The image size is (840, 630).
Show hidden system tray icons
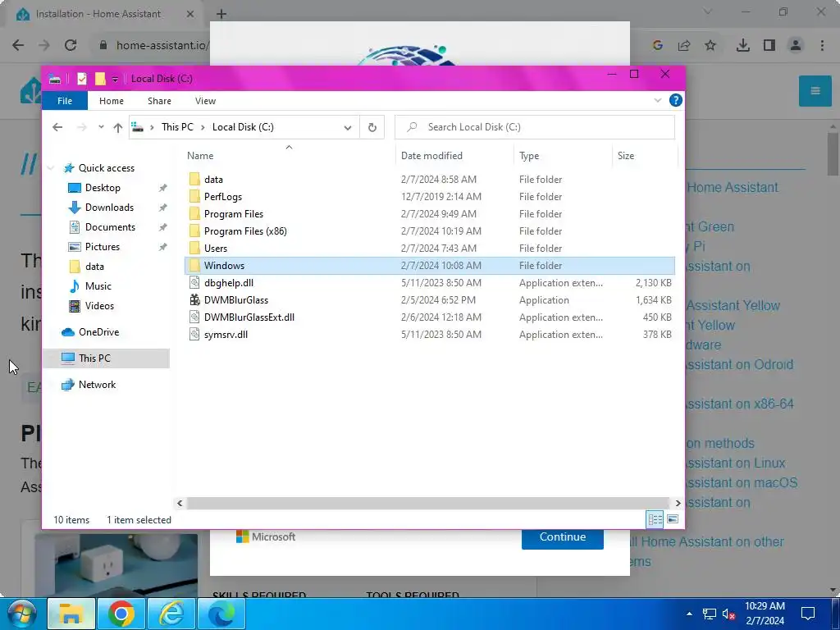click(689, 614)
